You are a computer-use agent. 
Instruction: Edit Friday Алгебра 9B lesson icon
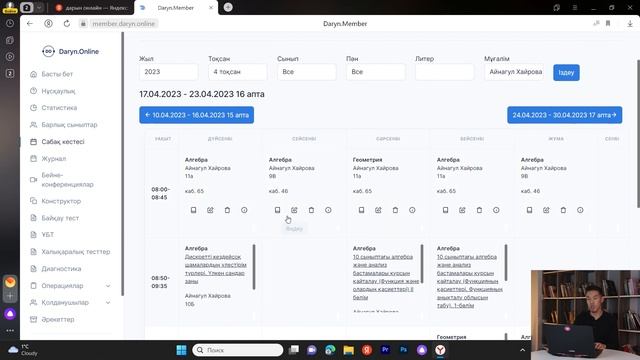(547, 210)
